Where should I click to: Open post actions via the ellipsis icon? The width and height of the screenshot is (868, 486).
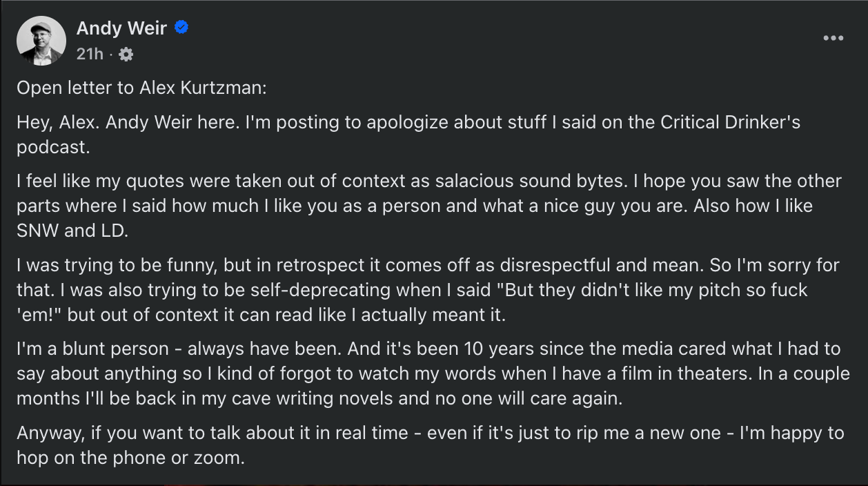(833, 39)
